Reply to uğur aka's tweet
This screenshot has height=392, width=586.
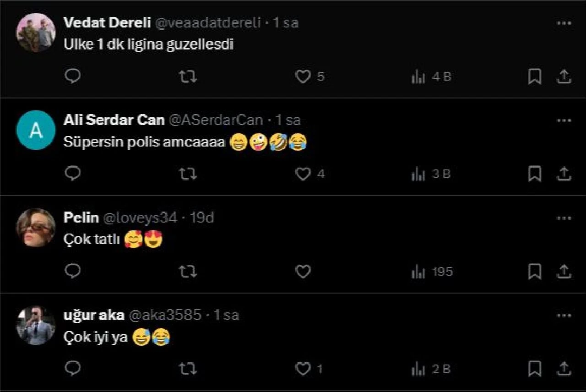click(72, 369)
